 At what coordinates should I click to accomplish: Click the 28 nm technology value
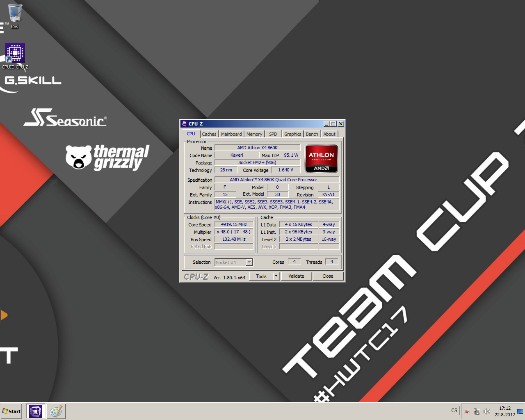click(226, 170)
